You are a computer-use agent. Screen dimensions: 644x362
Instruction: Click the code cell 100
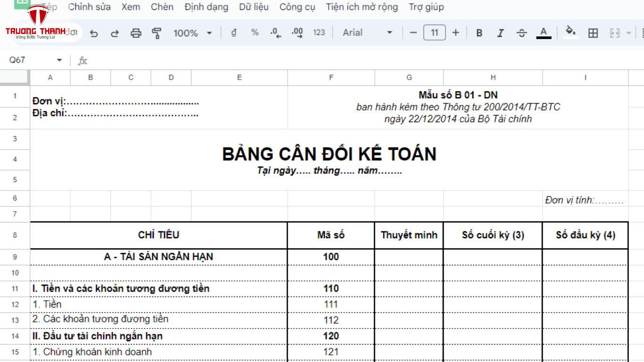pos(331,257)
